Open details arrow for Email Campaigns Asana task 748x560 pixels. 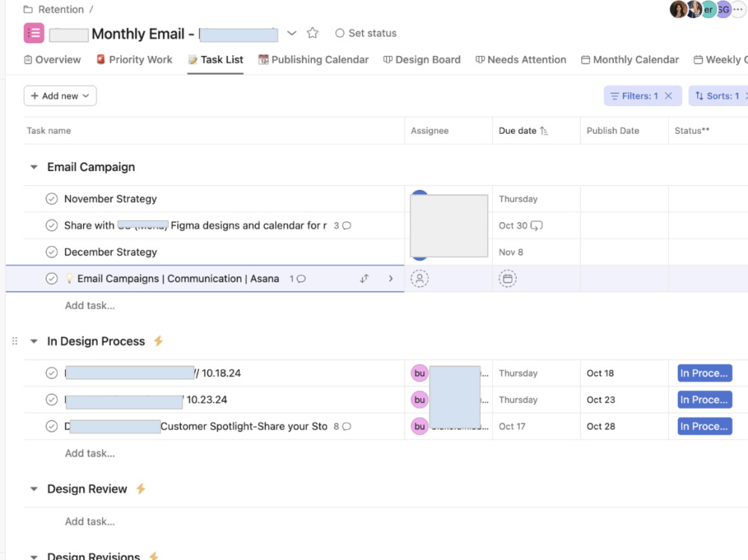click(x=390, y=279)
